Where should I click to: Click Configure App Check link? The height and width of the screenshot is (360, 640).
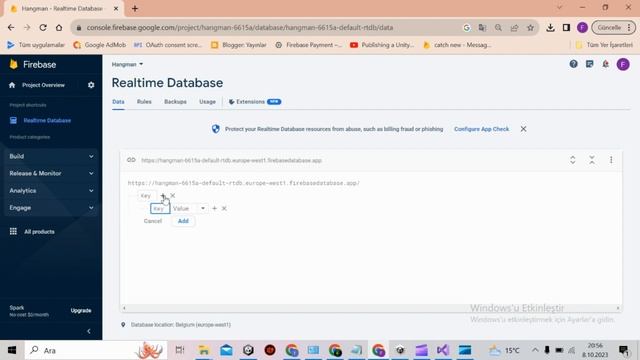tap(481, 129)
